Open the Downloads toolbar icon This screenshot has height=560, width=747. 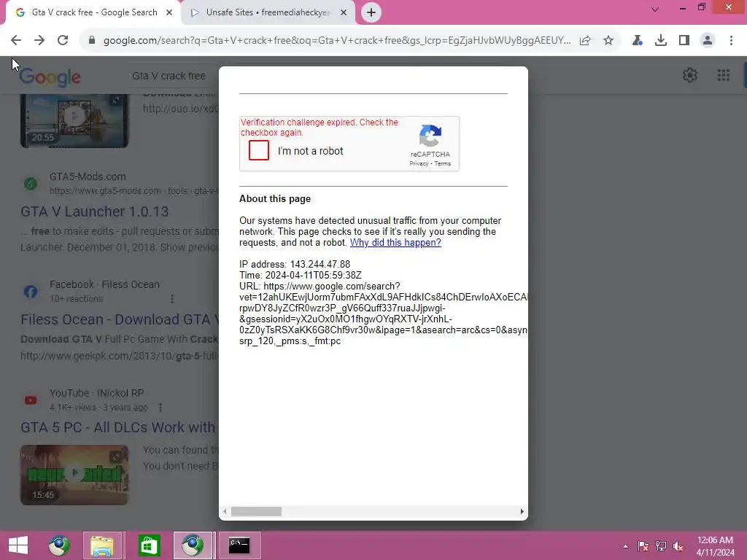[661, 41]
